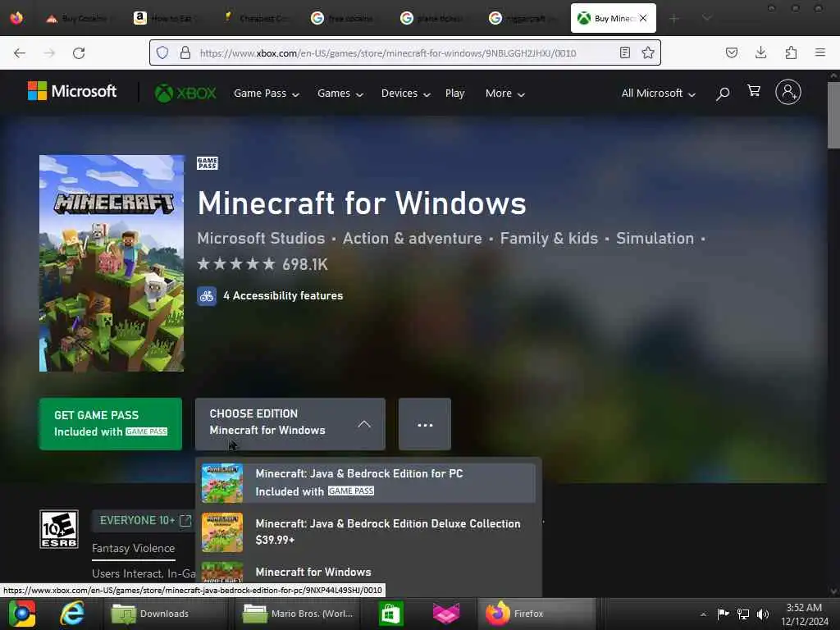Reload the page with the refresh icon

pyautogui.click(x=79, y=53)
